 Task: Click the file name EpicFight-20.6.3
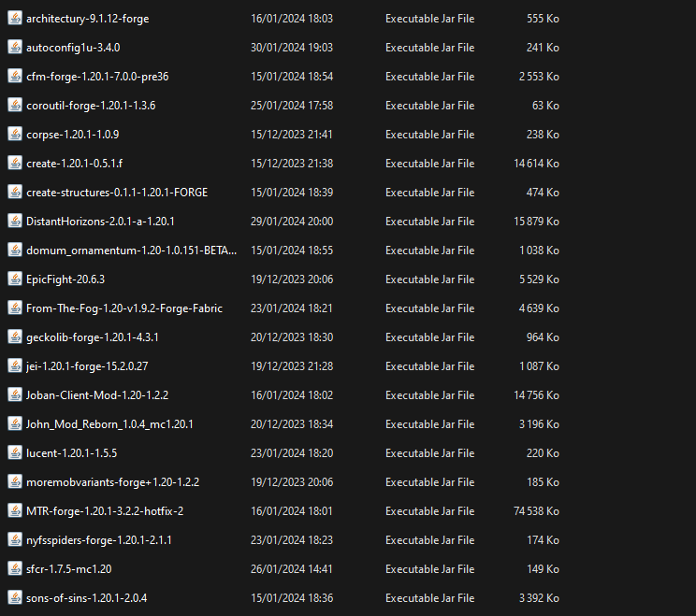coord(65,279)
